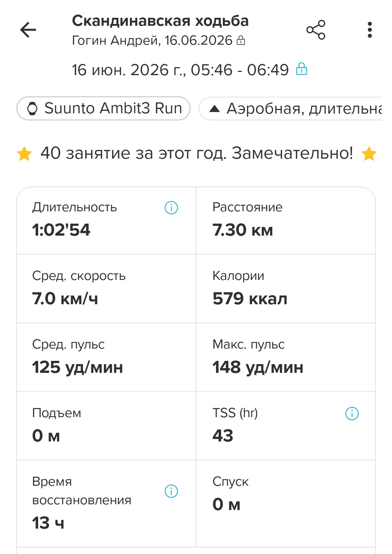This screenshot has width=392, height=554.
Task: Show info for Время восстановления
Action: click(171, 491)
